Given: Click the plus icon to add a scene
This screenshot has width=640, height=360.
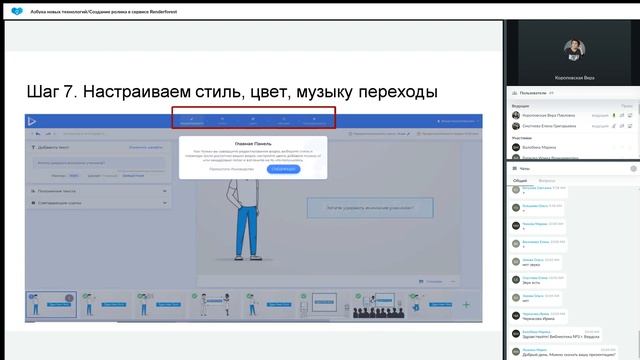Looking at the screenshot, I should click(x=466, y=304).
